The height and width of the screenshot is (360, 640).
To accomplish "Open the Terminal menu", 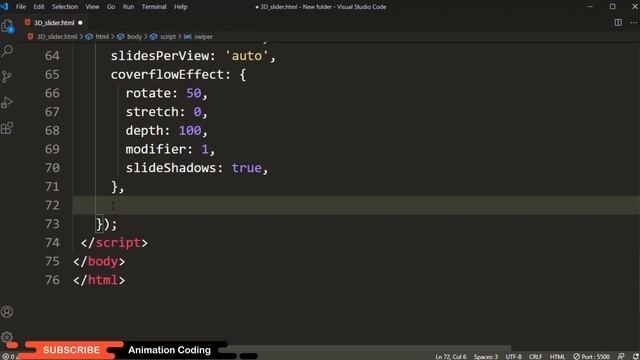I will (x=154, y=7).
